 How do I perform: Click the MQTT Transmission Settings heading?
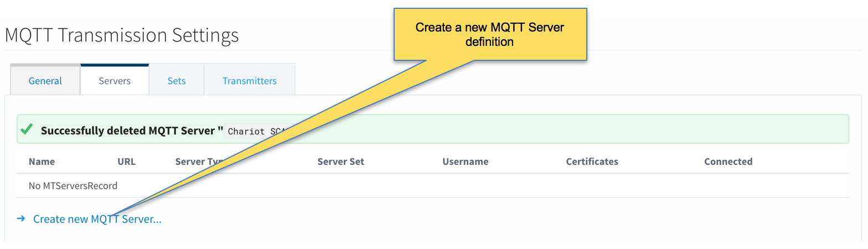click(x=122, y=35)
